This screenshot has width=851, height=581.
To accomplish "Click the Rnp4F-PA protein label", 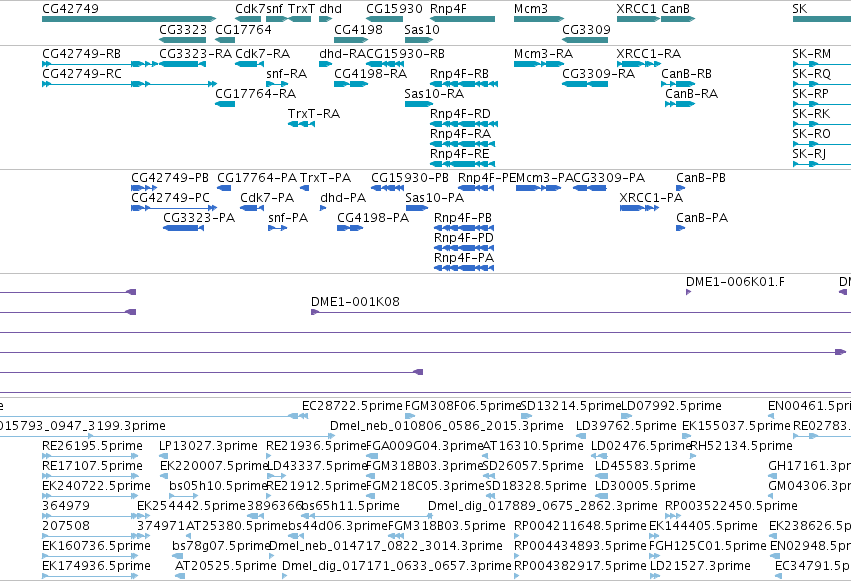I will click(x=464, y=257).
